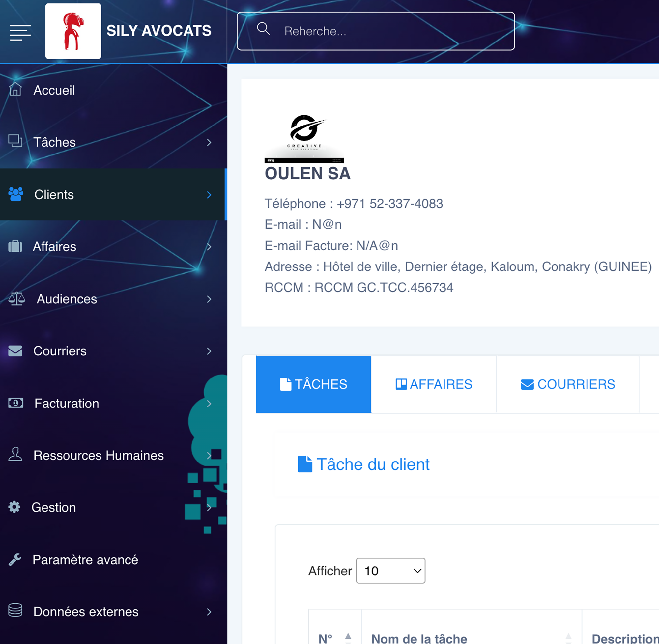Click the Gestion gear icon
Screen dimensions: 659x644
14,507
